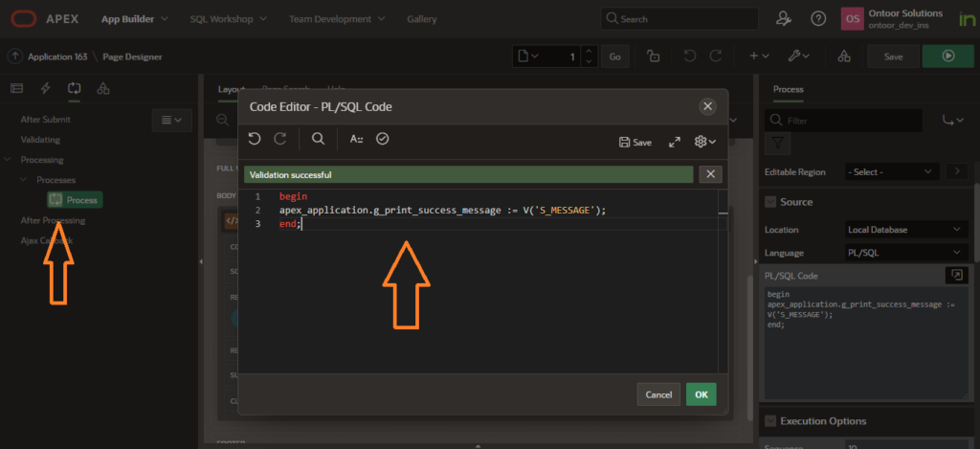Open the Code Editor settings gear dropdown

[704, 142]
